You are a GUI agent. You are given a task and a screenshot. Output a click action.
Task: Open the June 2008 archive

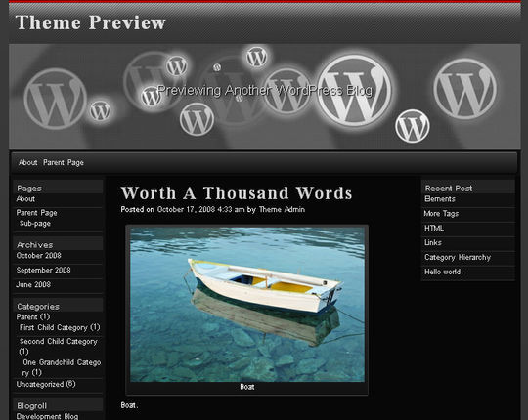(x=33, y=284)
